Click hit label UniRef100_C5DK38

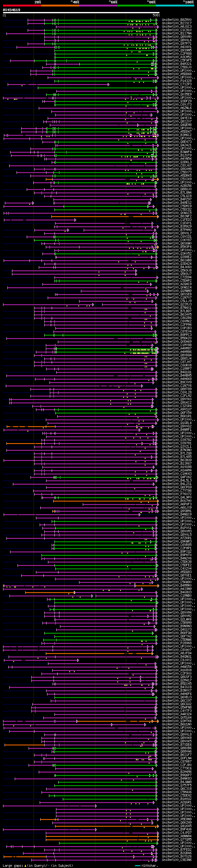coord(176,562)
